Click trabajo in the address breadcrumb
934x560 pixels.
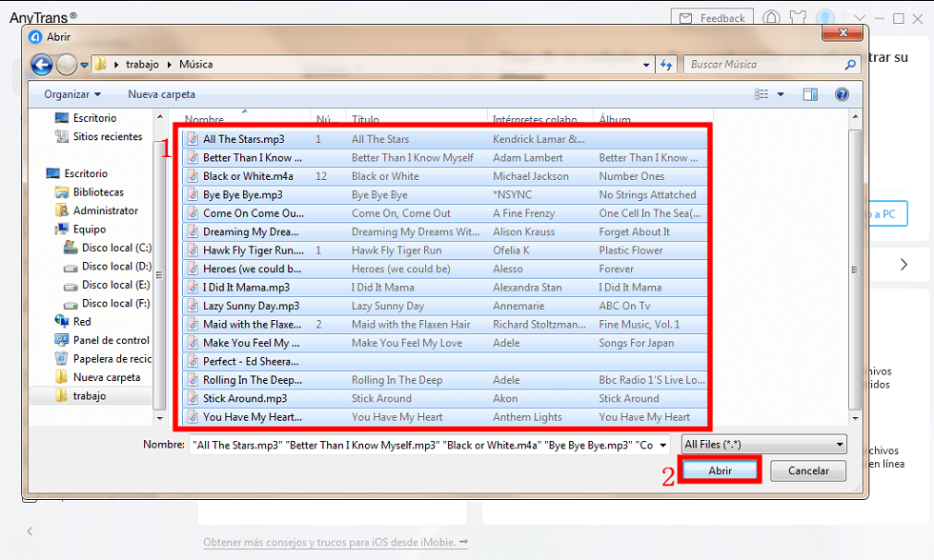pyautogui.click(x=142, y=64)
